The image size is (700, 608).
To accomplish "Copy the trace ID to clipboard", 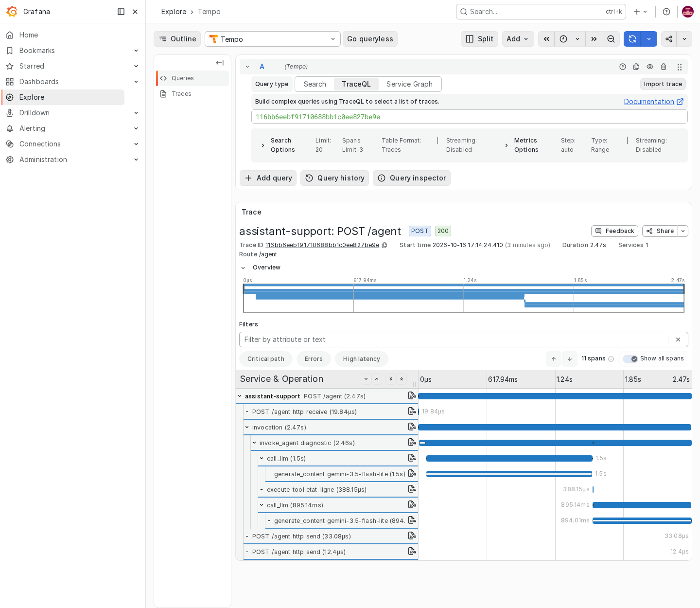I will [385, 245].
